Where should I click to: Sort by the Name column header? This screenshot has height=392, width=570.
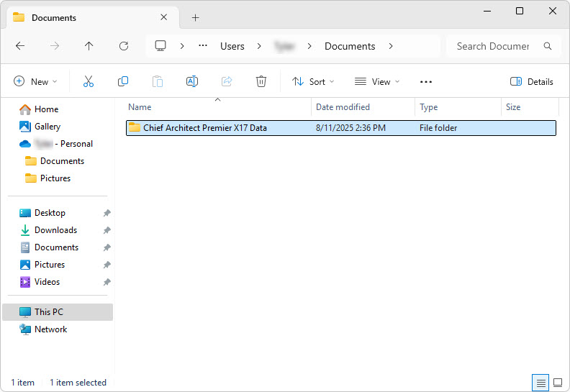[x=140, y=106]
